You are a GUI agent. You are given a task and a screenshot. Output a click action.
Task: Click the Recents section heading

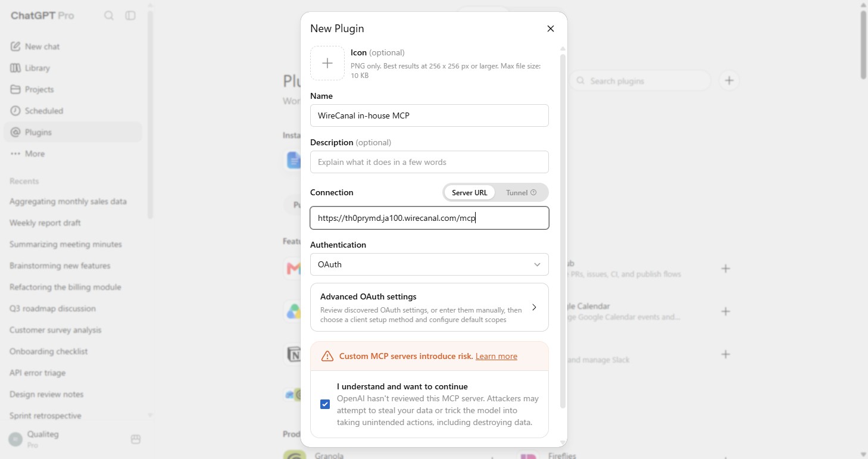click(x=24, y=181)
